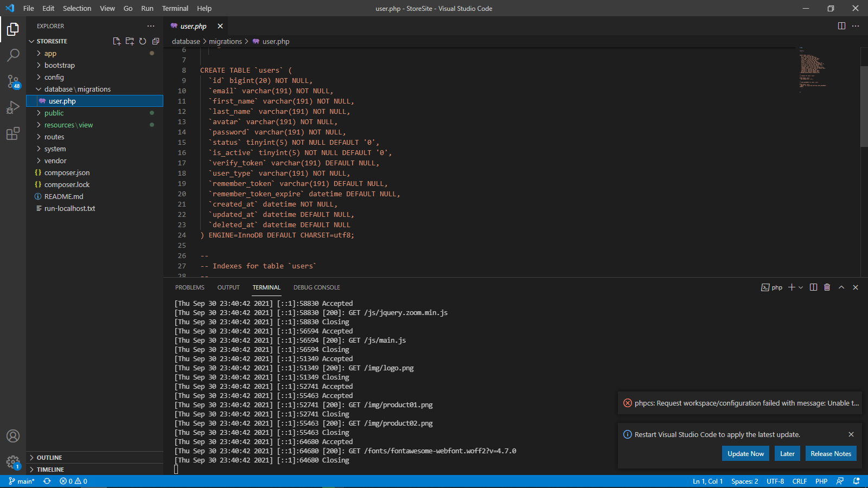The width and height of the screenshot is (868, 488).
Task: Collapse the database\migrations folder
Action: coord(95,89)
